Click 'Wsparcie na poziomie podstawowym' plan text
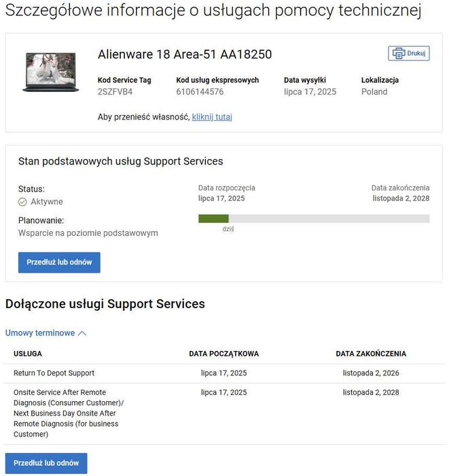The image size is (462, 476). click(x=88, y=233)
